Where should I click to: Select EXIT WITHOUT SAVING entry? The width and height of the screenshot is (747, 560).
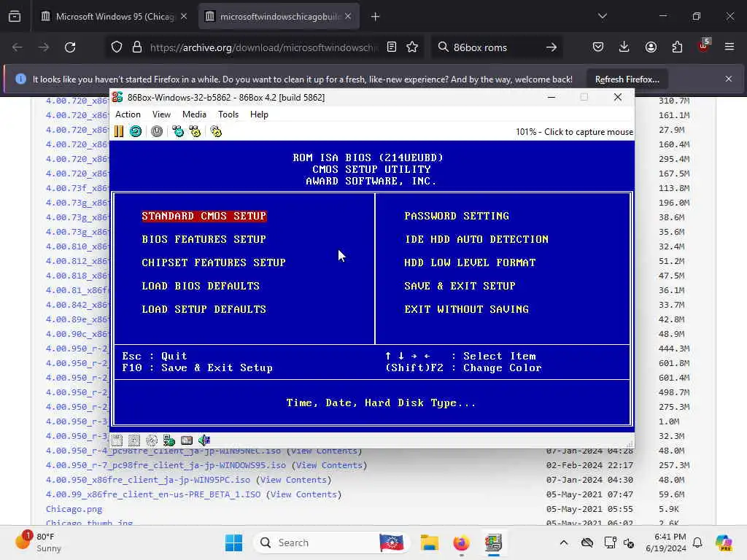(x=466, y=309)
